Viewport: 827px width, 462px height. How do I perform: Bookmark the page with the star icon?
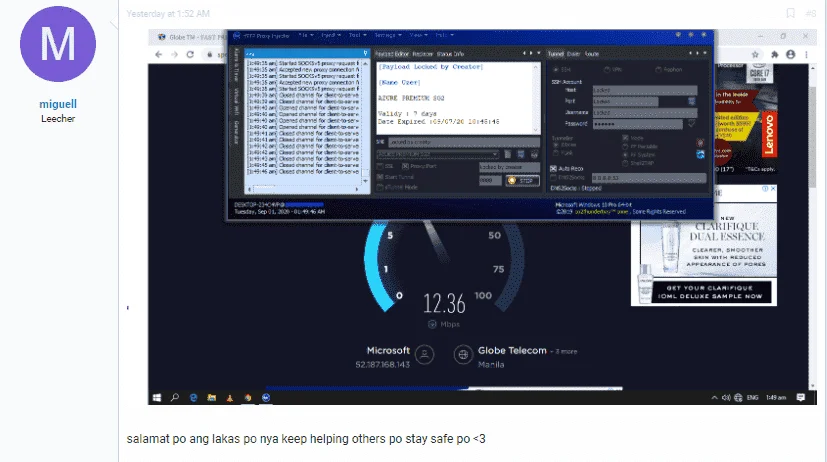pos(755,54)
